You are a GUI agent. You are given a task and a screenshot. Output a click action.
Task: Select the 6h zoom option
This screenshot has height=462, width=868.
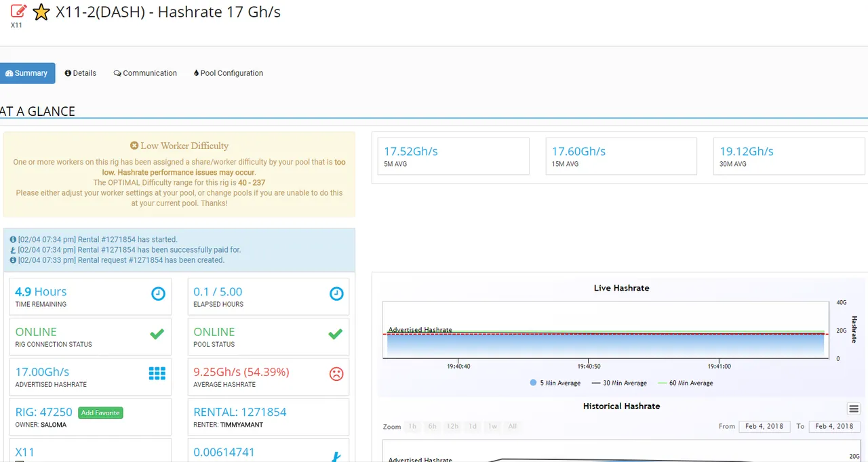coord(432,426)
